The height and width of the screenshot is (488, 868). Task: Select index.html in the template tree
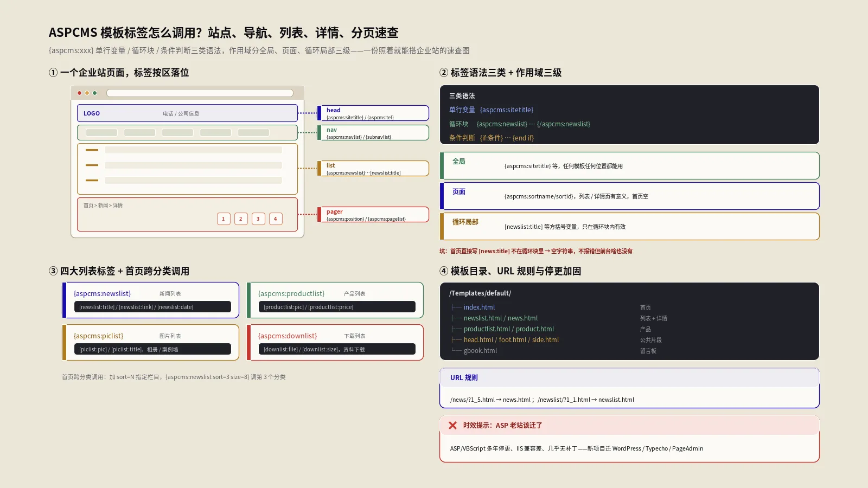(x=479, y=307)
